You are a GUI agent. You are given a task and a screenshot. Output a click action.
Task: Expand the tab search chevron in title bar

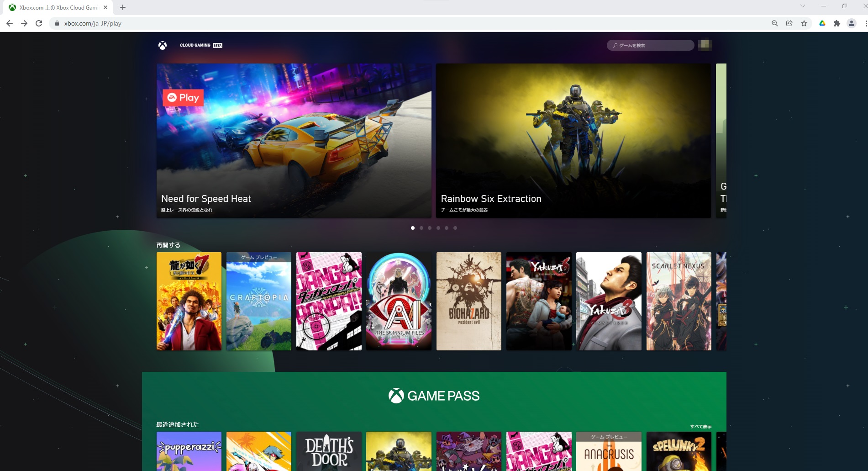tap(802, 6)
